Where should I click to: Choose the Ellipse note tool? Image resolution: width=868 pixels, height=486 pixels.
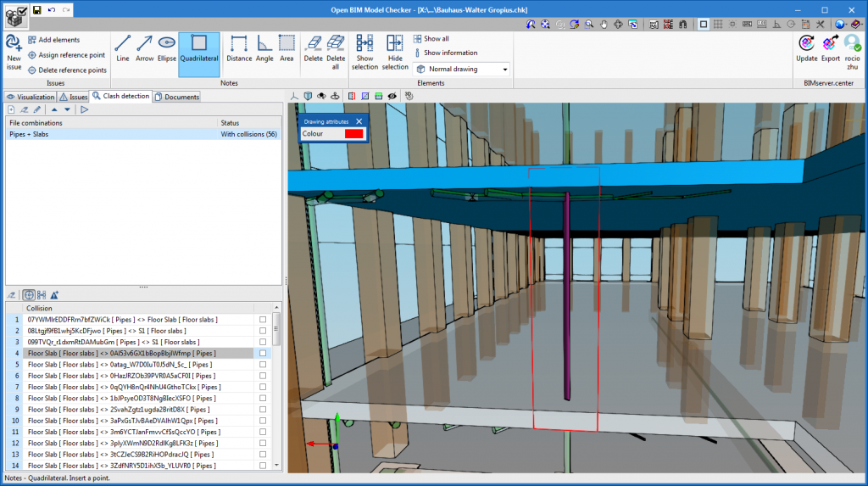tap(167, 48)
